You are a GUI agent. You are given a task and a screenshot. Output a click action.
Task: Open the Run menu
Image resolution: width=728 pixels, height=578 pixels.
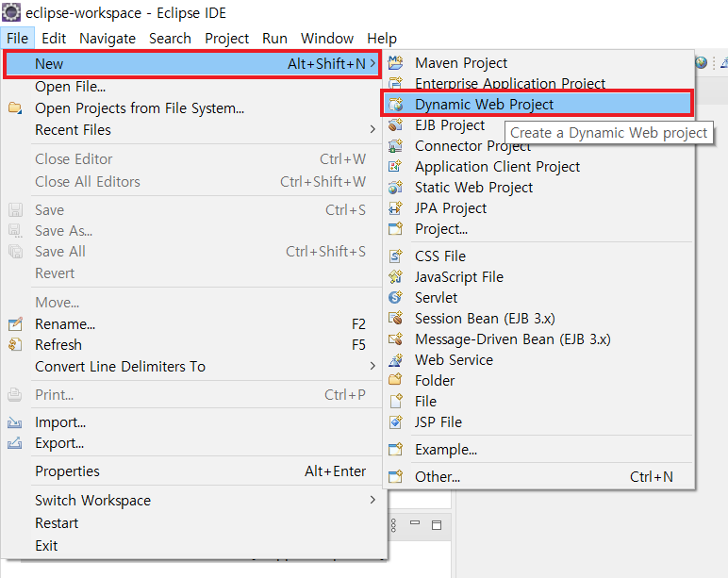pyautogui.click(x=274, y=38)
